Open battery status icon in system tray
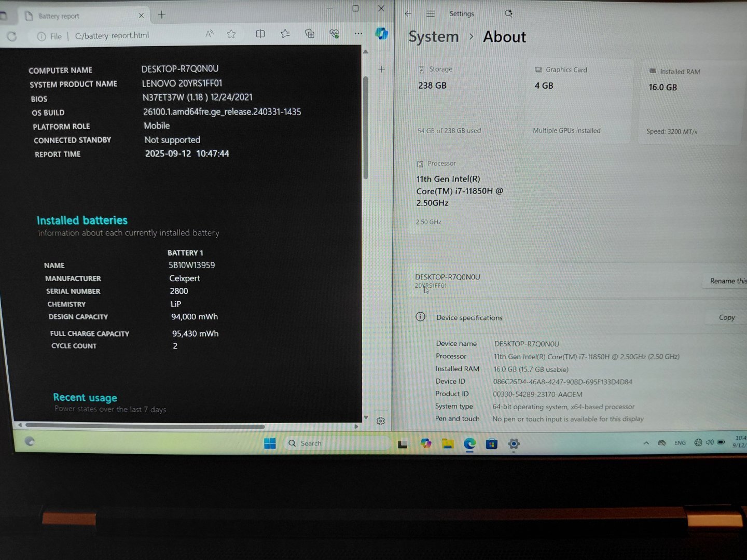Screen dimensions: 747x560 722,442
